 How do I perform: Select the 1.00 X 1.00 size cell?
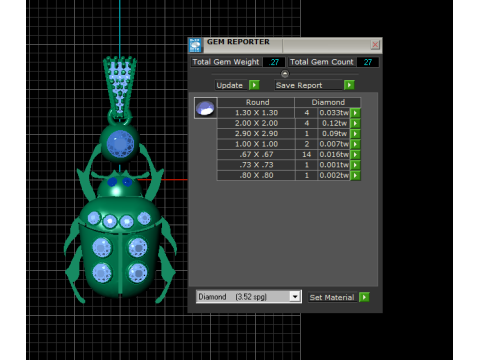tap(256, 144)
